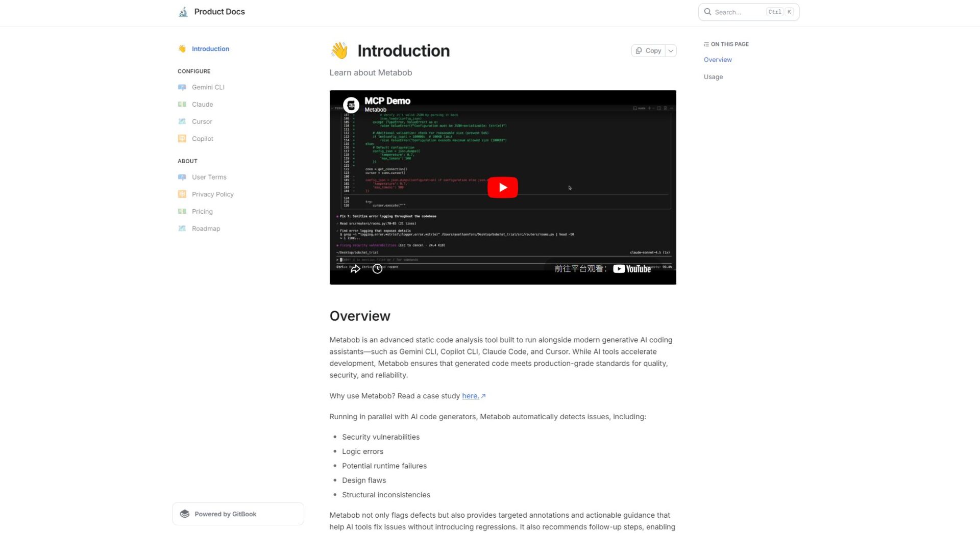The width and height of the screenshot is (980, 533).
Task: Click the Privacy Policy sidebar icon
Action: coord(182,194)
